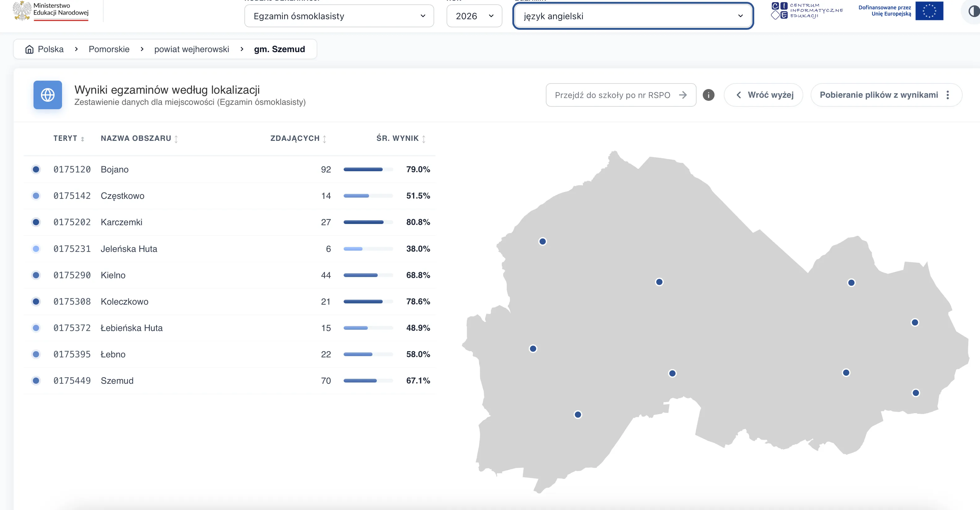
Task: Expand the język angielski exam dropdown
Action: [633, 16]
